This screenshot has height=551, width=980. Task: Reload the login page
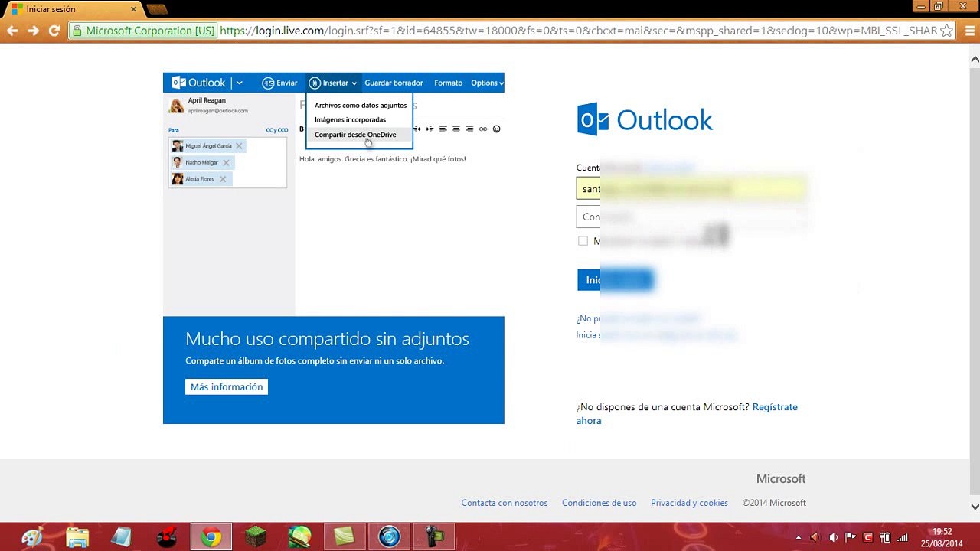54,31
